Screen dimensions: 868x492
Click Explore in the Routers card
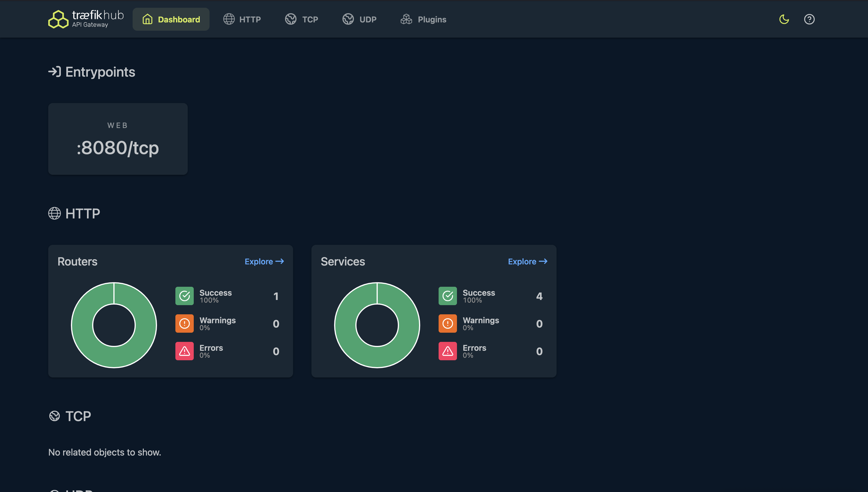click(264, 261)
